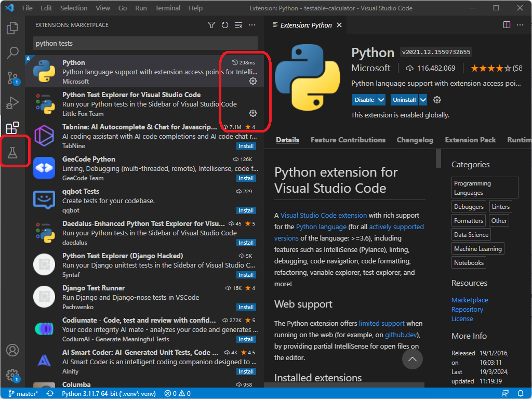
Task: Split the editor right
Action: [507, 25]
